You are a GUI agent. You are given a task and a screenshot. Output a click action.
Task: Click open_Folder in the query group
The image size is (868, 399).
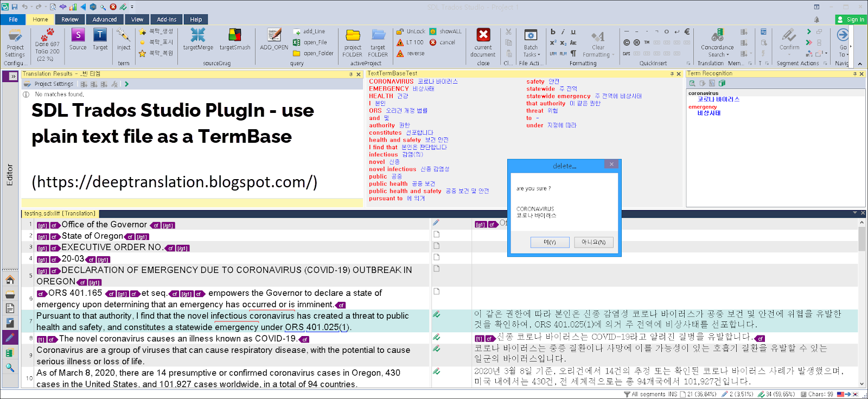313,53
